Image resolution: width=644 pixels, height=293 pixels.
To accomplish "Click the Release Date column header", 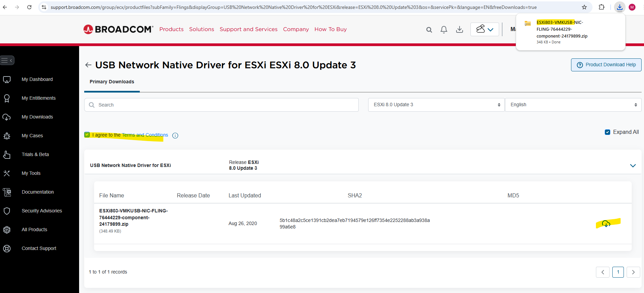I will click(193, 196).
